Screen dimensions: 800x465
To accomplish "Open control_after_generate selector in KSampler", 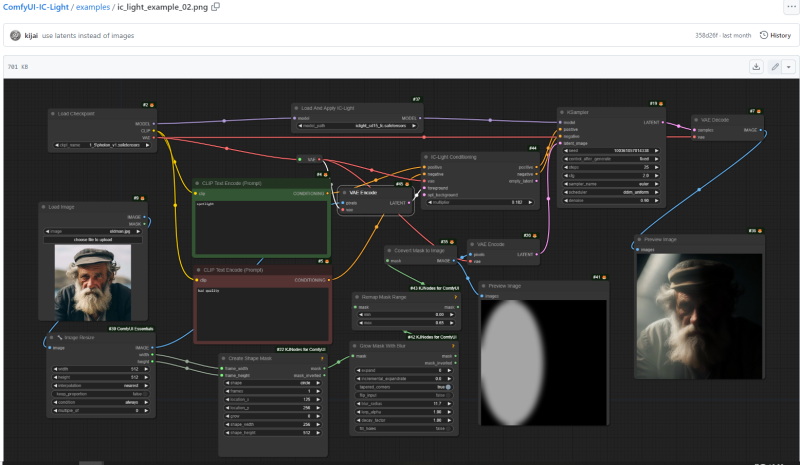I will 611,159.
